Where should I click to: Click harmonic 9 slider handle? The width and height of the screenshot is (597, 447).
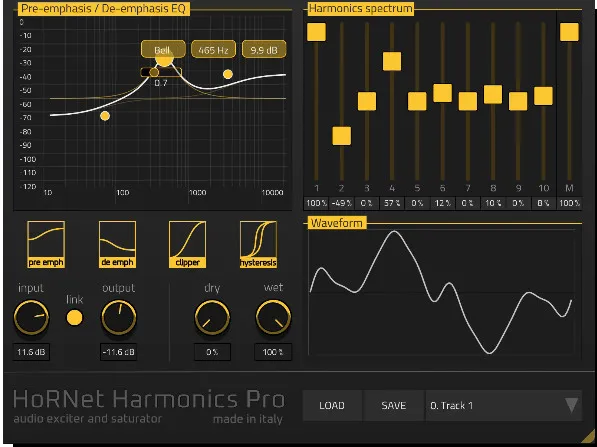518,101
